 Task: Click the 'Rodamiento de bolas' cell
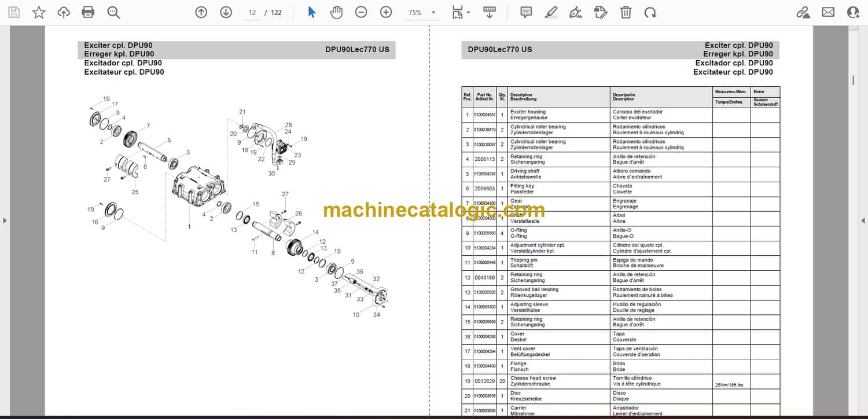tap(661, 293)
